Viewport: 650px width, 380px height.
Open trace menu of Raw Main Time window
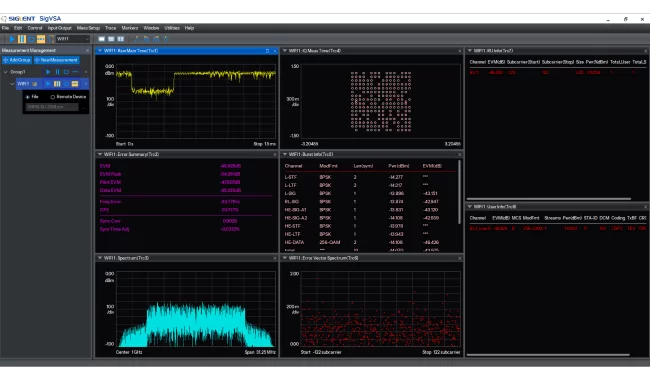click(99, 51)
